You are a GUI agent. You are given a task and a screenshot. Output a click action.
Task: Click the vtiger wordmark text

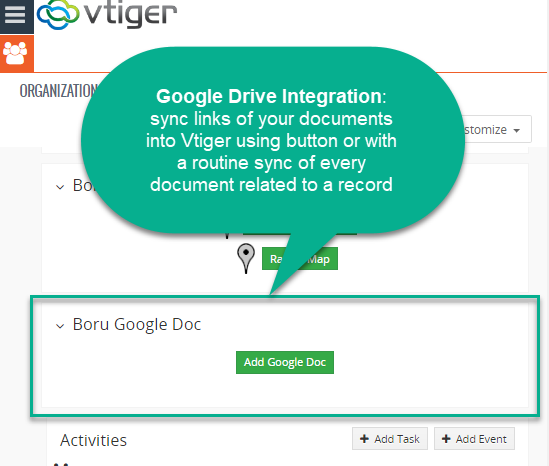(x=131, y=15)
